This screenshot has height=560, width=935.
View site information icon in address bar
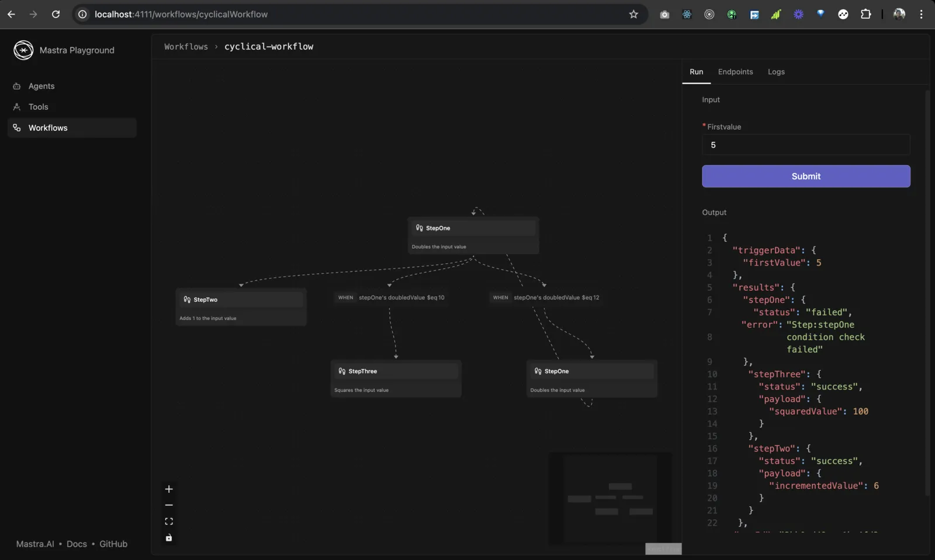[x=82, y=14]
